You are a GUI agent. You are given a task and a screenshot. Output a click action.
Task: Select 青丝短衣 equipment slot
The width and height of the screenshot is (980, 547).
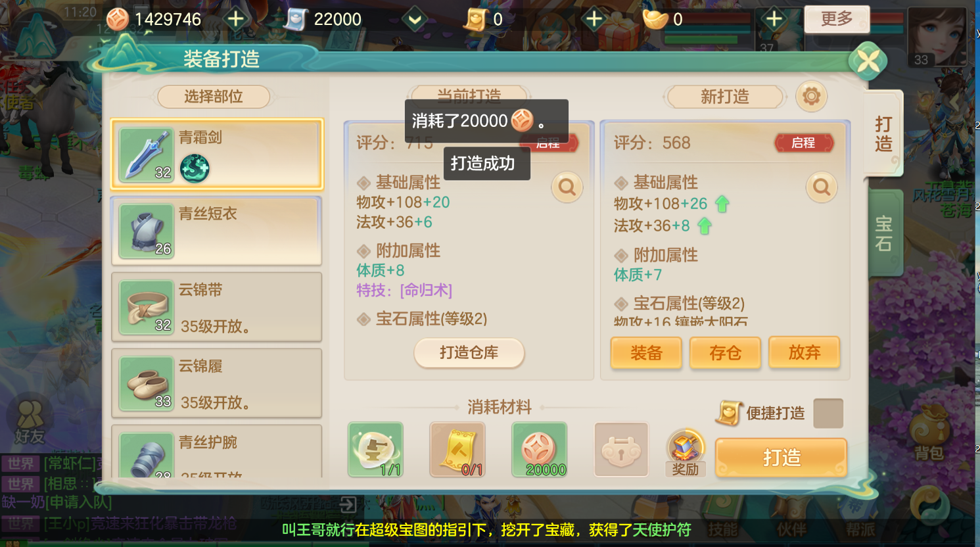pos(217,231)
